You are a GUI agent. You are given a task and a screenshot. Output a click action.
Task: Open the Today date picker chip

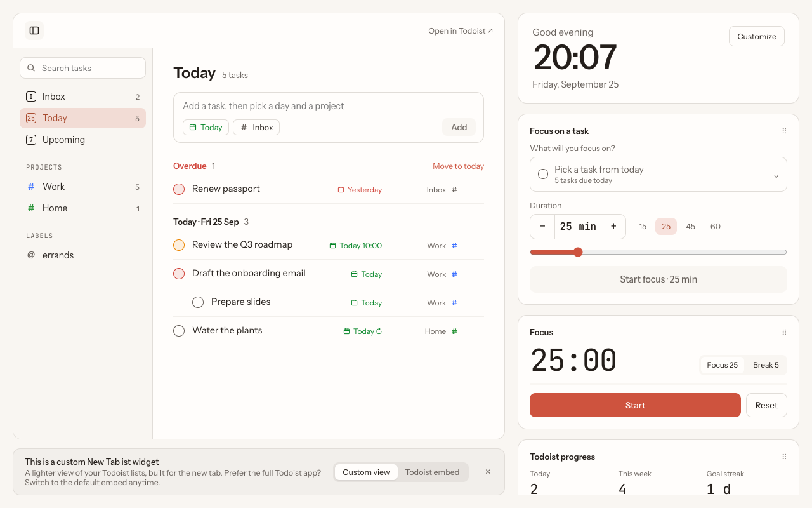click(206, 128)
